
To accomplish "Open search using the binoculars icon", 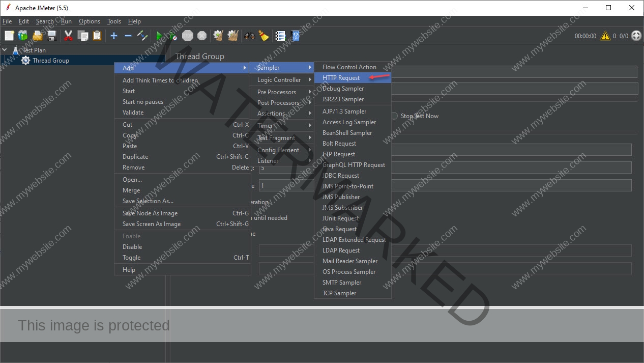I will 249,36.
